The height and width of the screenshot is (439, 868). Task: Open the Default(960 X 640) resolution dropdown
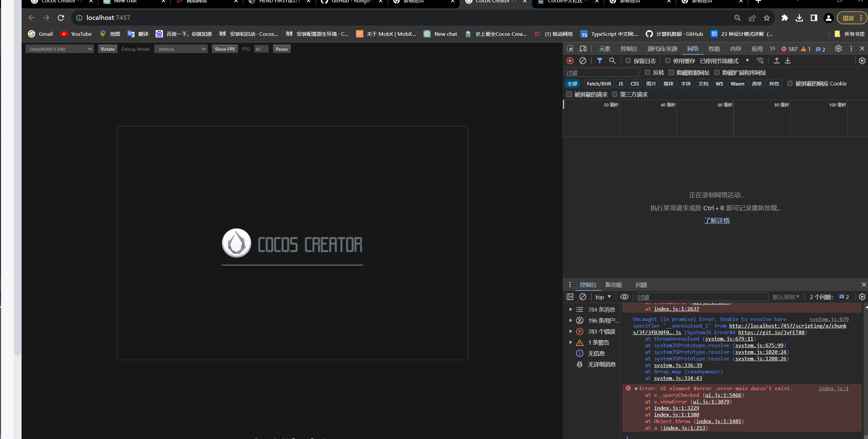pos(60,49)
